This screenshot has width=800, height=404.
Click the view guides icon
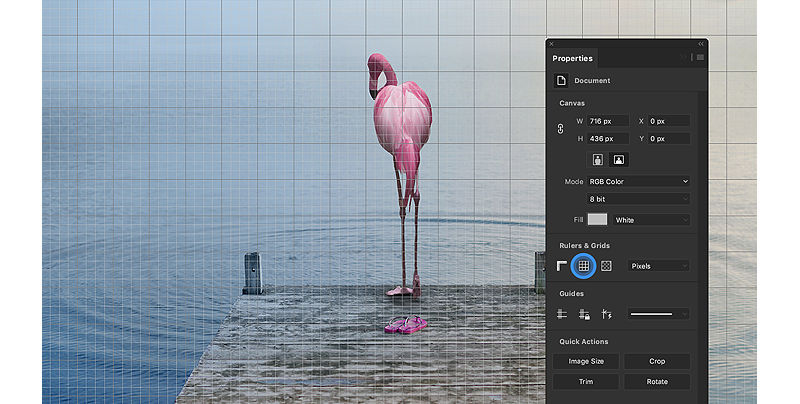[x=563, y=314]
